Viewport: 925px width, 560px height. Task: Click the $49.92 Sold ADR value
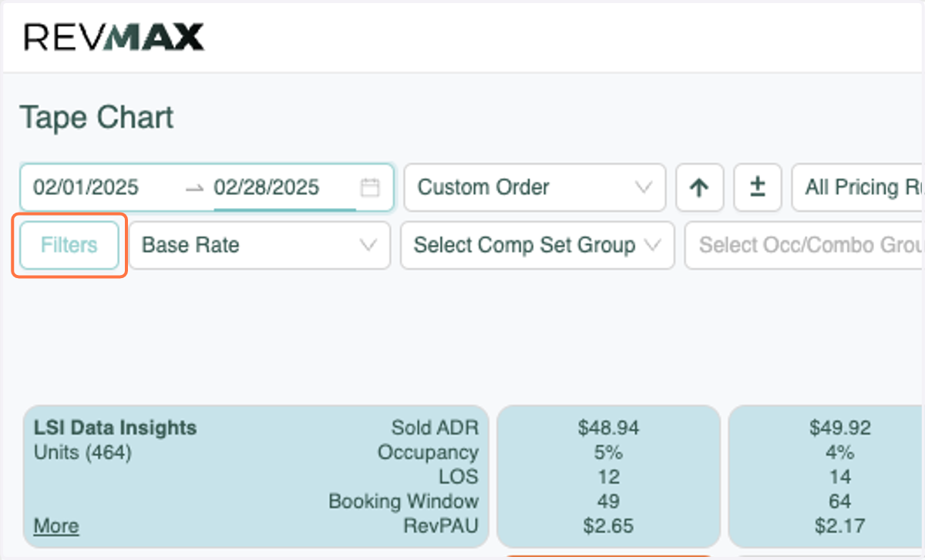coord(840,428)
